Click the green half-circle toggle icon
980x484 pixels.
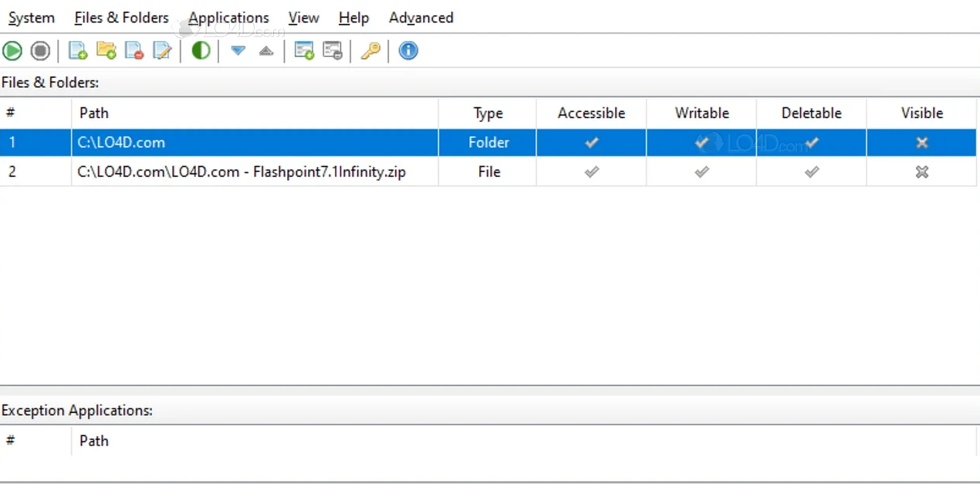click(201, 51)
